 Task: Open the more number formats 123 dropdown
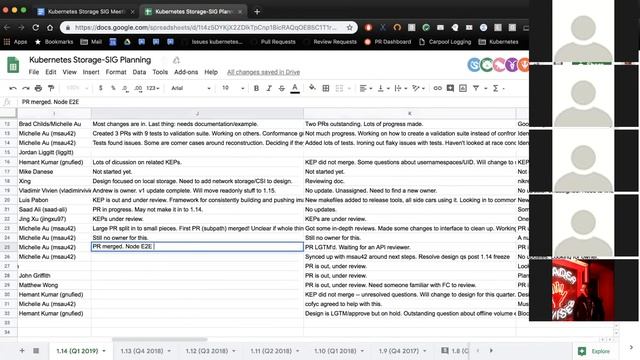[153, 88]
